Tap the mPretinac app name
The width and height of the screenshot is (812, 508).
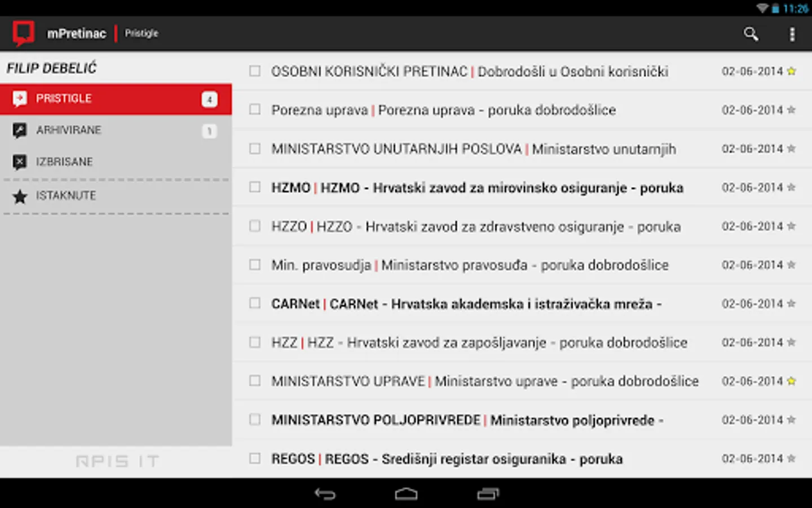[76, 33]
